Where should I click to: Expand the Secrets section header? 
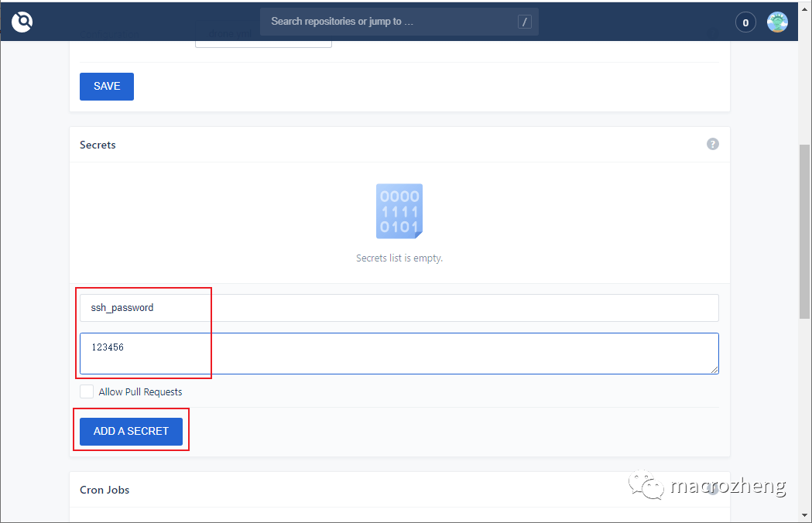[x=98, y=145]
